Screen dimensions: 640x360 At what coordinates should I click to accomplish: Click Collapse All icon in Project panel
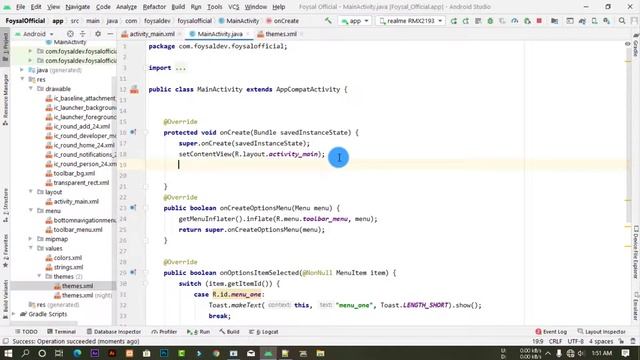83,34
